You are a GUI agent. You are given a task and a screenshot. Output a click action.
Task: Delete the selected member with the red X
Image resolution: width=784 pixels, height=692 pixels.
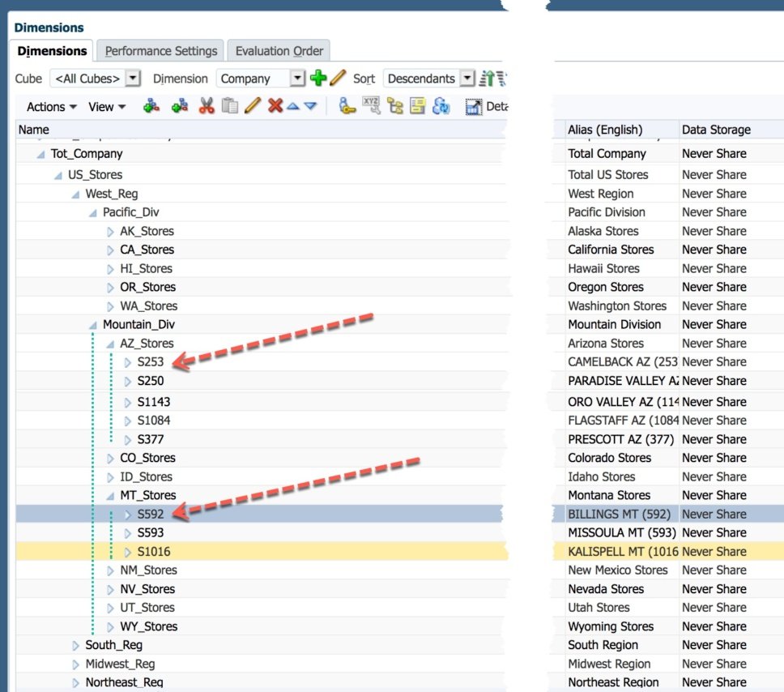[x=274, y=106]
